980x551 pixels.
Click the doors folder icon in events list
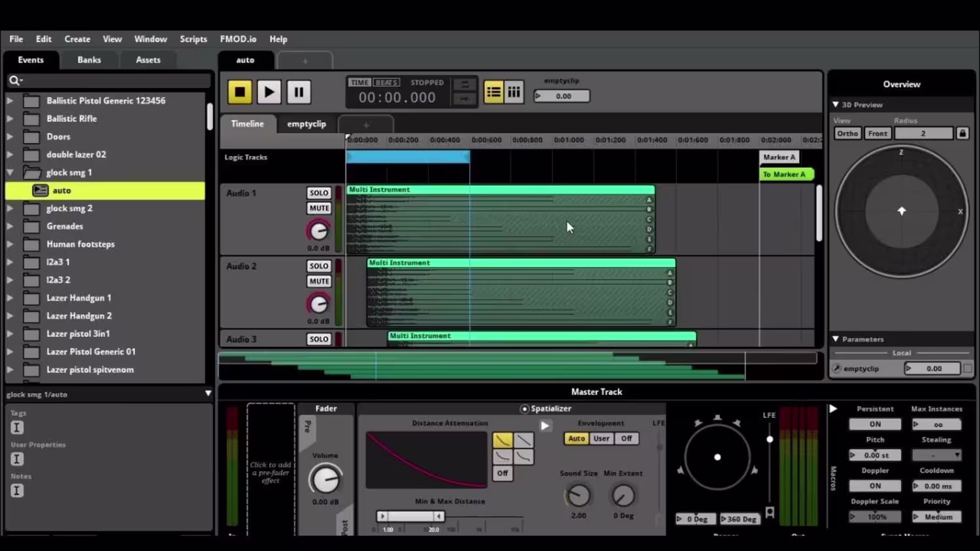(x=31, y=137)
